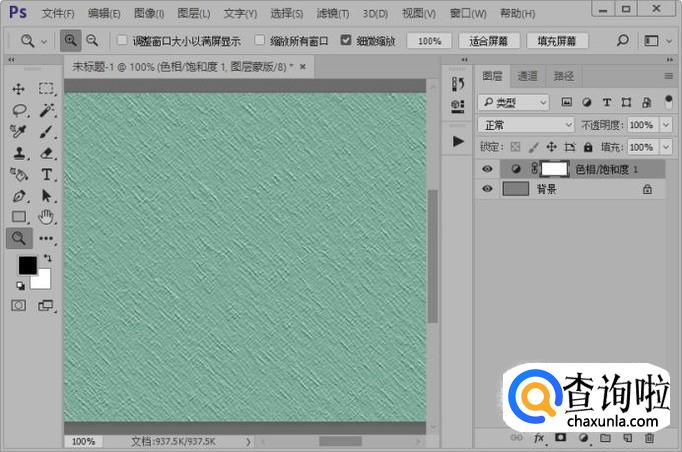
Task: Click the foreground black color swatch
Action: point(28,265)
